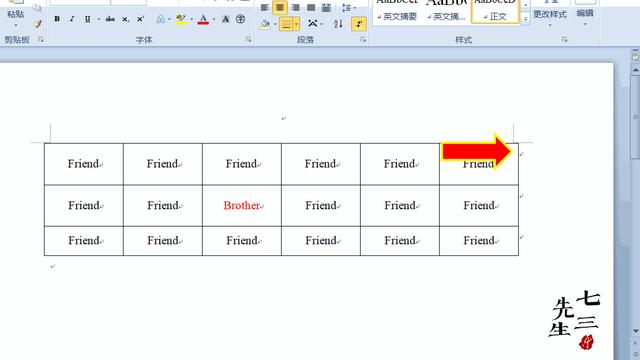
Task: Click the vertical scrollbar up arrow
Action: coord(636,70)
